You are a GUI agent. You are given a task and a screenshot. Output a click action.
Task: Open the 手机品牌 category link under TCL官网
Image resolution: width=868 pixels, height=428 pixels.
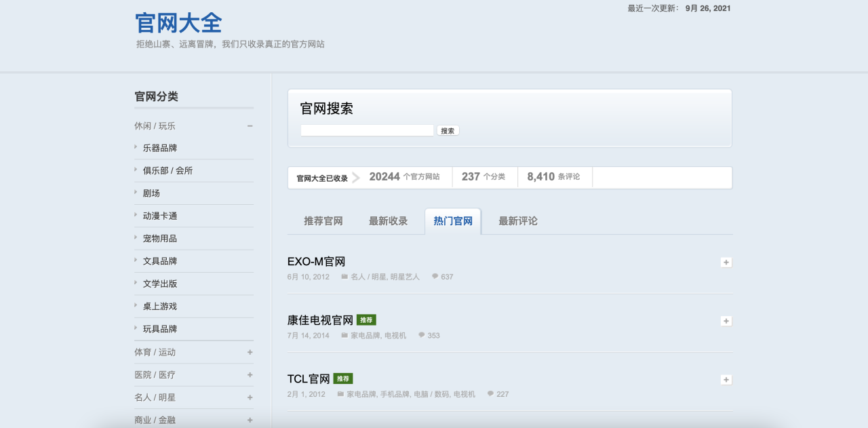pos(395,394)
